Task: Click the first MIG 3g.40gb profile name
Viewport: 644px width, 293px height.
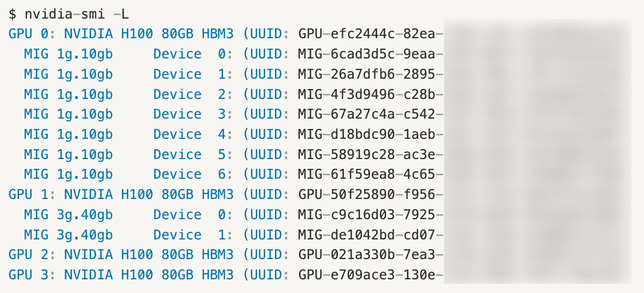Action: point(68,215)
